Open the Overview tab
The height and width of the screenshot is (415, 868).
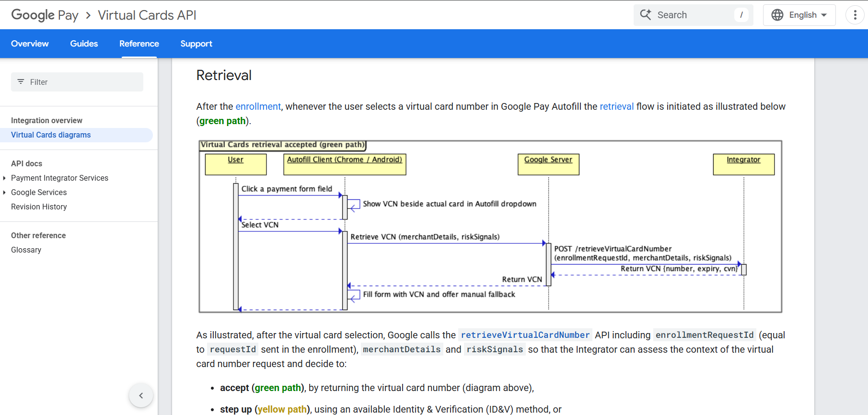coord(30,44)
